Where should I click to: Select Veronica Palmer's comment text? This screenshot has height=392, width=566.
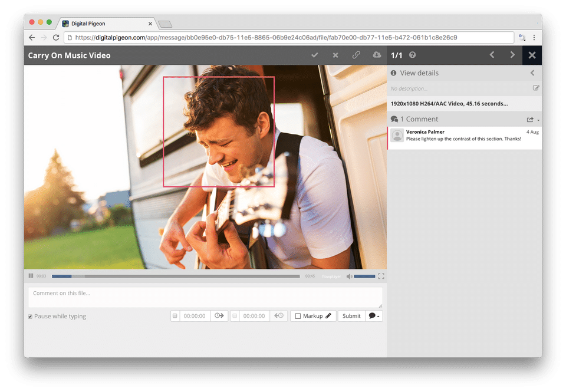[463, 139]
